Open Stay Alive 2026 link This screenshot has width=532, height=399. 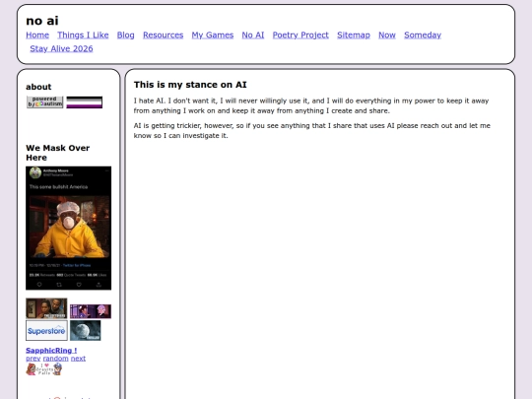[x=61, y=48]
